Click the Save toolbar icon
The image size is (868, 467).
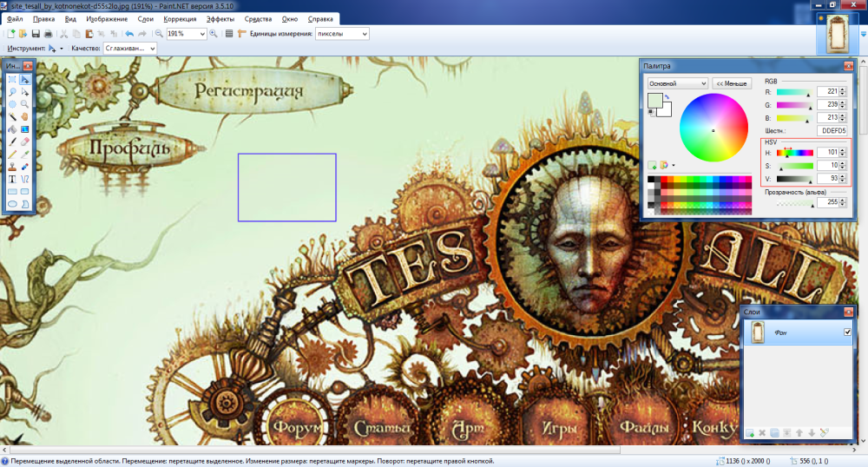(36, 34)
